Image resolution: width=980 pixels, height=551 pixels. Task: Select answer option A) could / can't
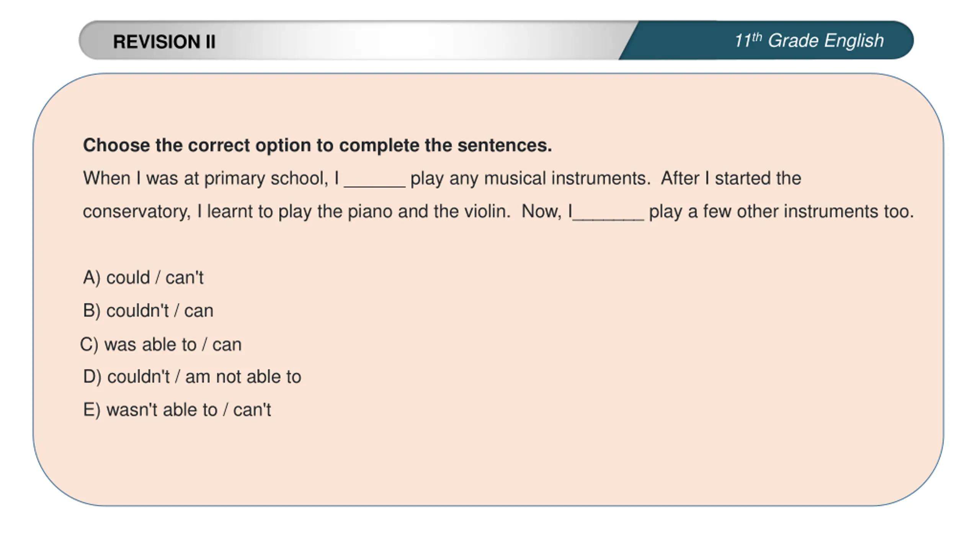point(143,277)
